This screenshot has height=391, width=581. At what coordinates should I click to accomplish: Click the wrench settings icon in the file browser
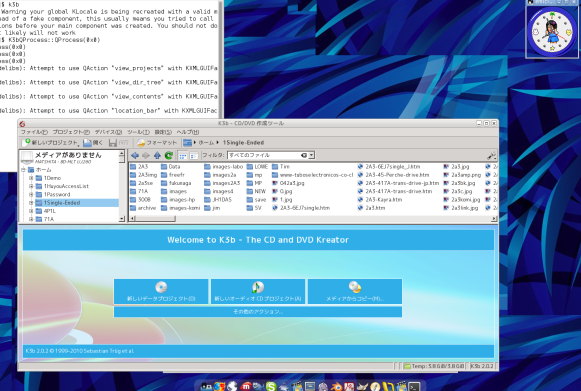(x=491, y=155)
